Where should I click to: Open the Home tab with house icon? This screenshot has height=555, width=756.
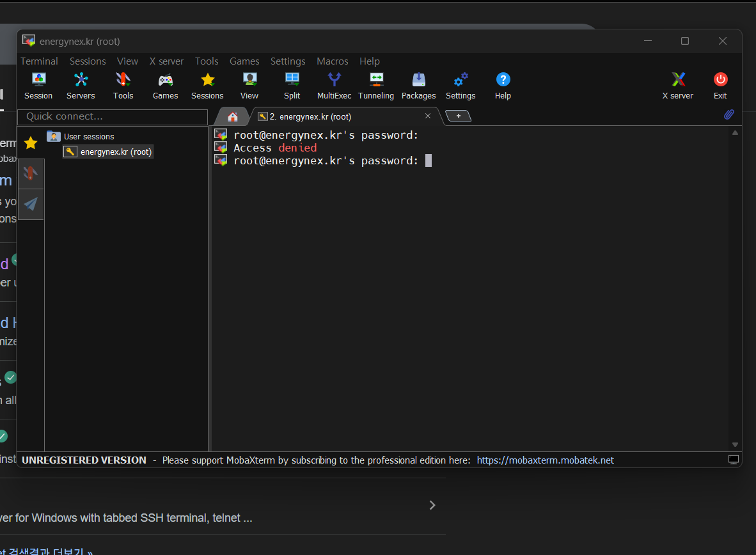click(x=232, y=116)
